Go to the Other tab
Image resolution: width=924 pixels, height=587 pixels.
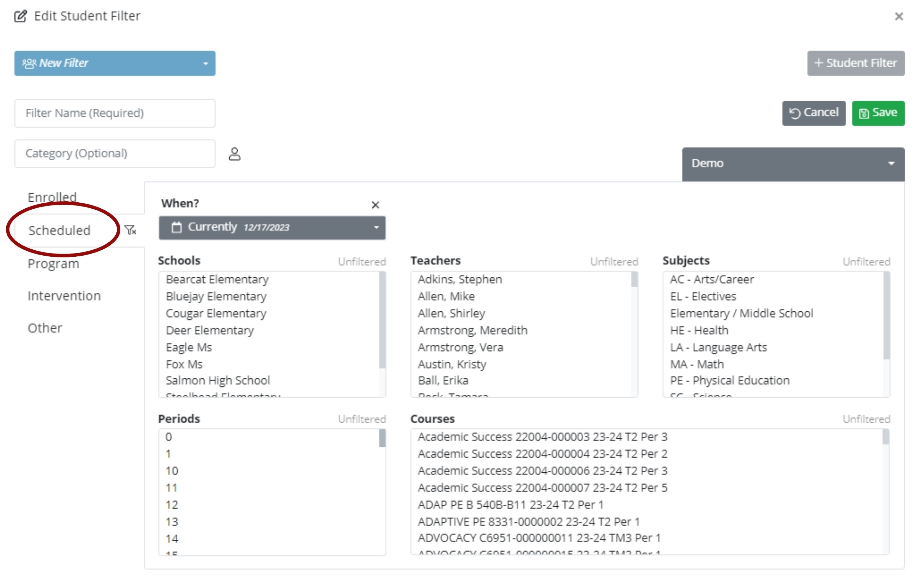coord(45,328)
